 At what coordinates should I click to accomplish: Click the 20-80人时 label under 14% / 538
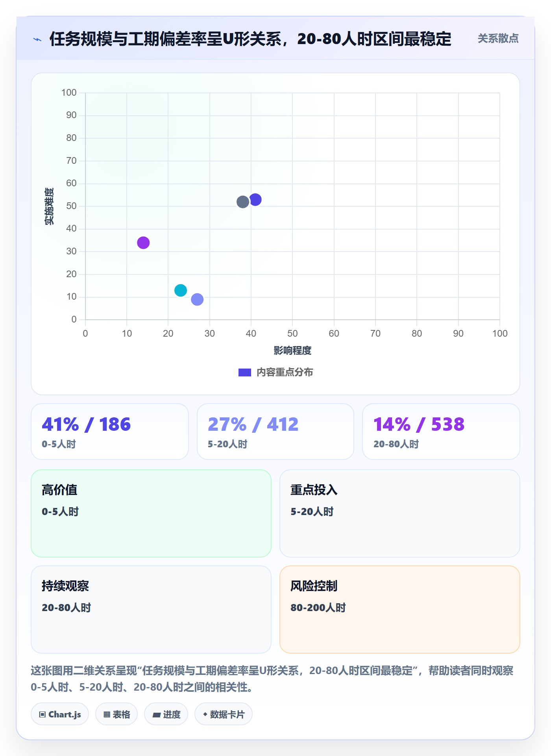pyautogui.click(x=396, y=444)
